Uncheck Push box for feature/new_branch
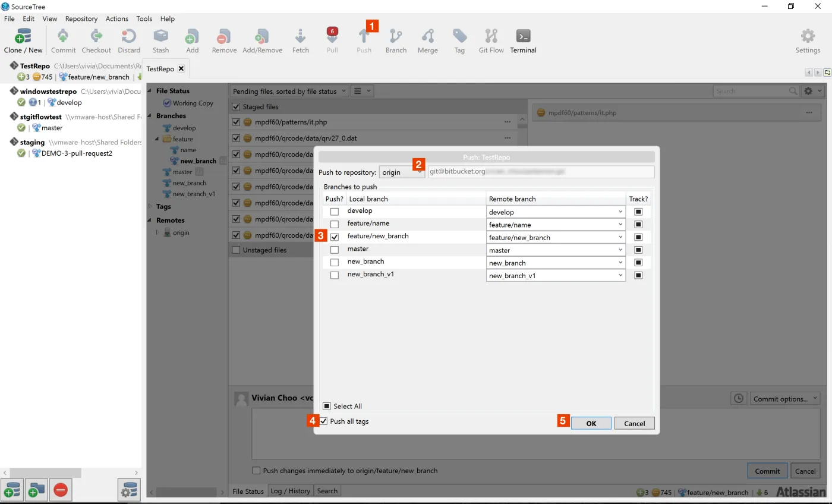The width and height of the screenshot is (832, 504). click(x=335, y=237)
